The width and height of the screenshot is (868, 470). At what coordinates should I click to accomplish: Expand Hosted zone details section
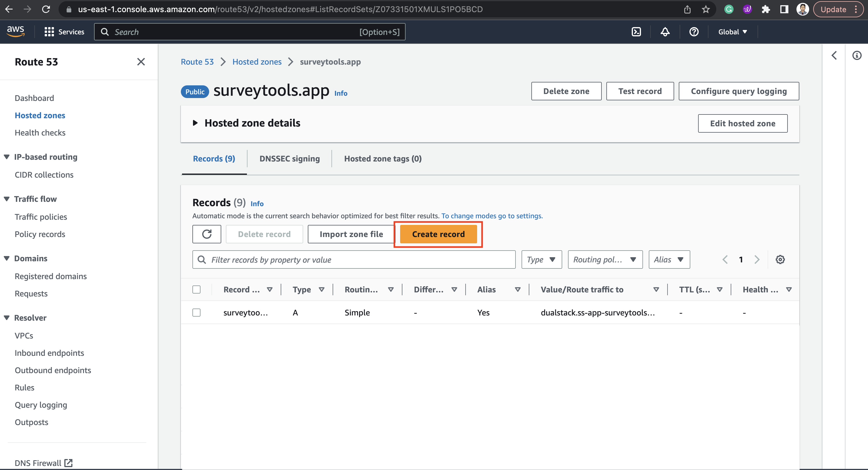195,123
